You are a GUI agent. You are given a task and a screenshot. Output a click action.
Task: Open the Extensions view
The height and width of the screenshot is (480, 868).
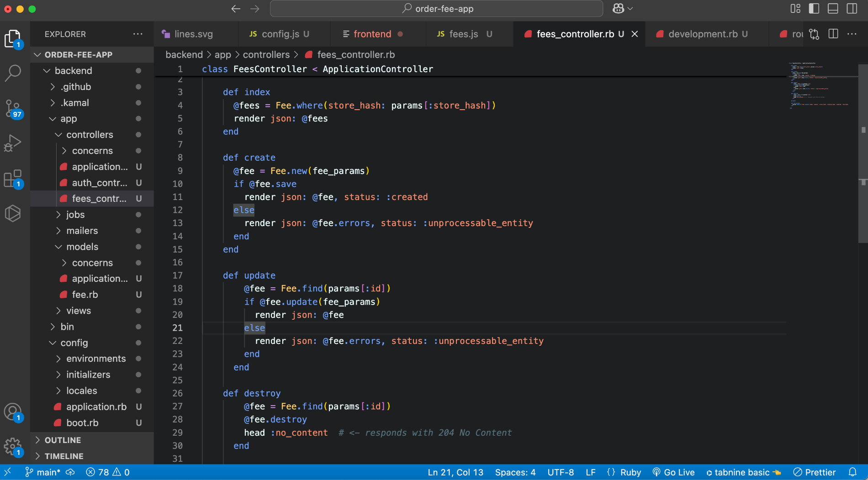tap(13, 179)
